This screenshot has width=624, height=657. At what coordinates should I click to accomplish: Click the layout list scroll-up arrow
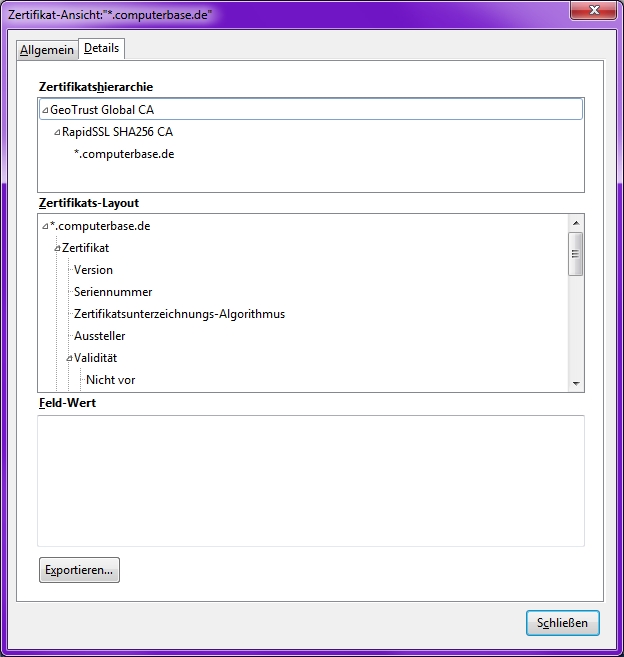click(576, 223)
